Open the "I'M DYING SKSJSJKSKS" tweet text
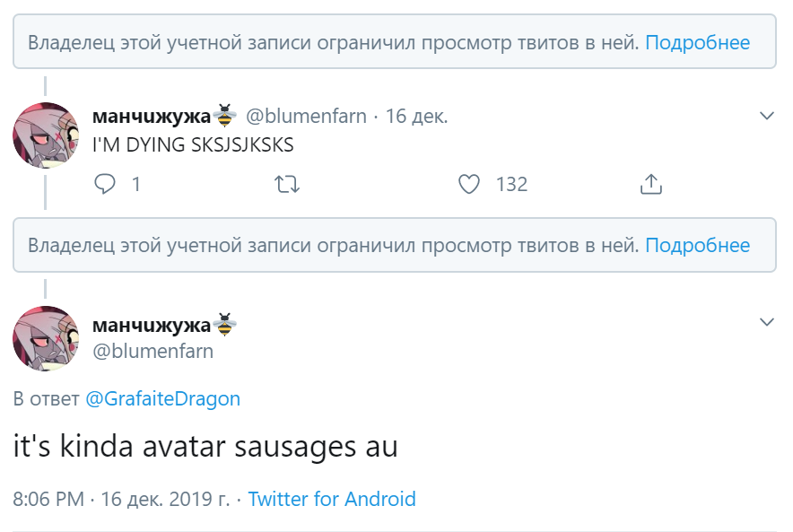 click(x=193, y=144)
